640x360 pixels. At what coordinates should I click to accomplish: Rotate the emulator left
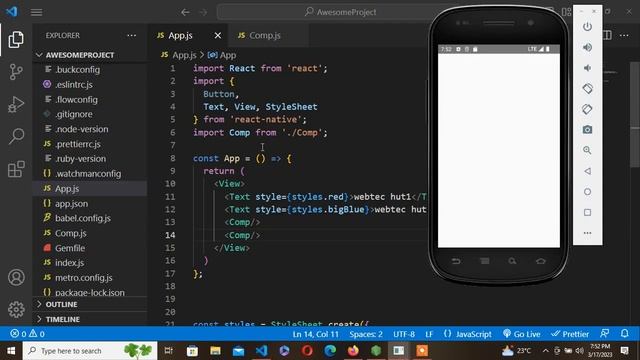click(x=587, y=89)
